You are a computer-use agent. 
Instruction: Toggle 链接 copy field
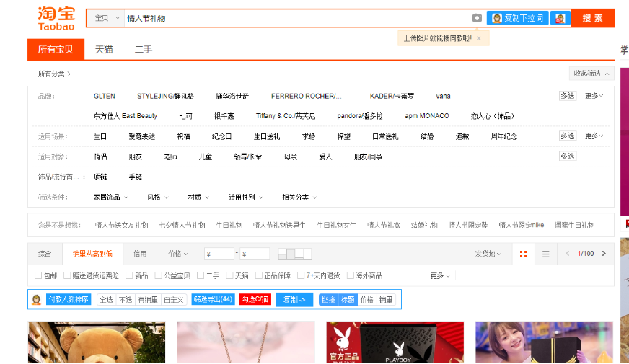click(328, 299)
